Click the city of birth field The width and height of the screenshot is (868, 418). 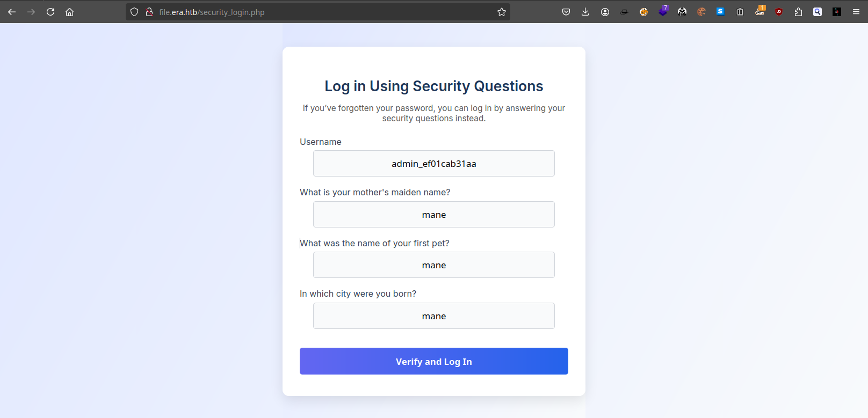tap(434, 316)
